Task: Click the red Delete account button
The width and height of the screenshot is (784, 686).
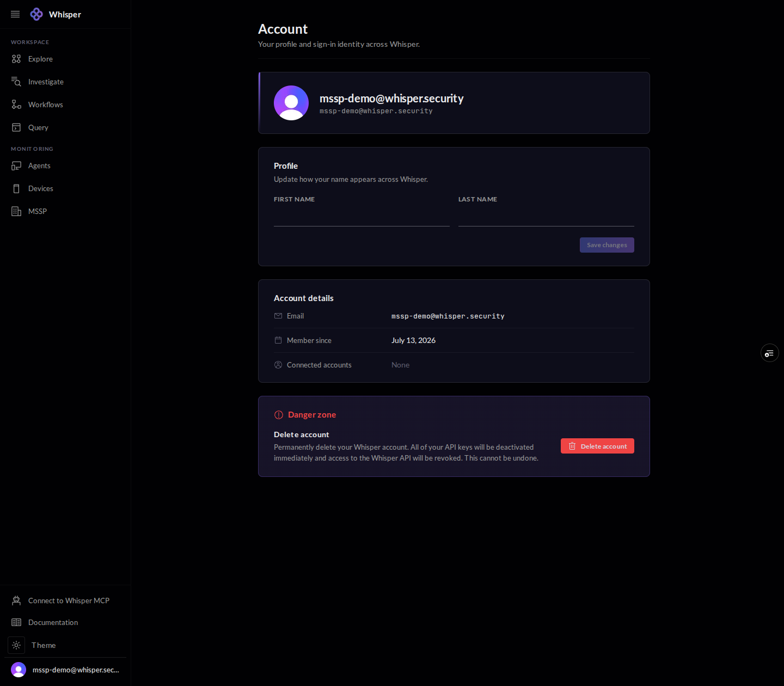Action: [x=597, y=446]
